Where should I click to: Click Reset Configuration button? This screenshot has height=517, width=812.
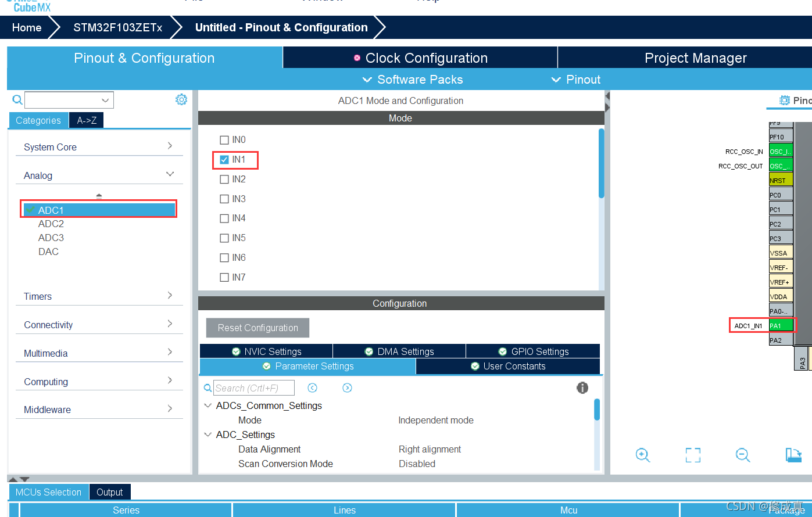257,328
